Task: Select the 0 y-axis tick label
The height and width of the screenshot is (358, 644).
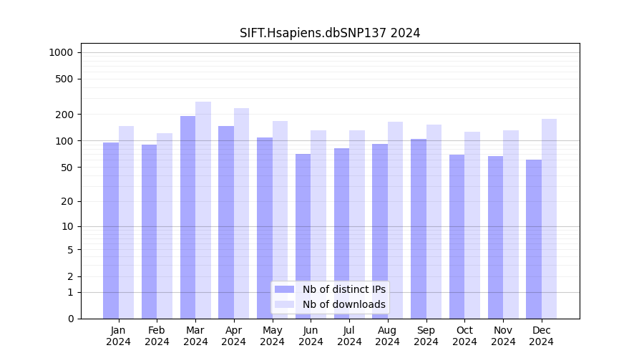Action: 70,319
